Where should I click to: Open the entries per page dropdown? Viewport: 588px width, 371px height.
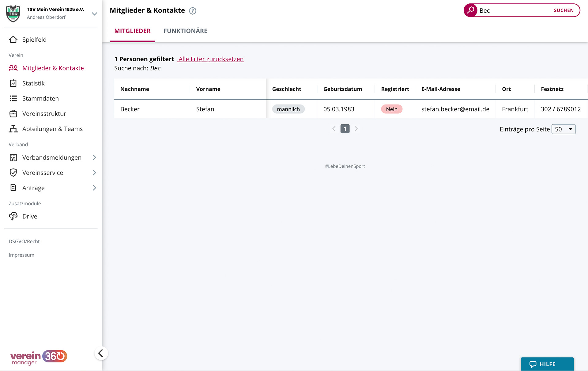click(563, 129)
